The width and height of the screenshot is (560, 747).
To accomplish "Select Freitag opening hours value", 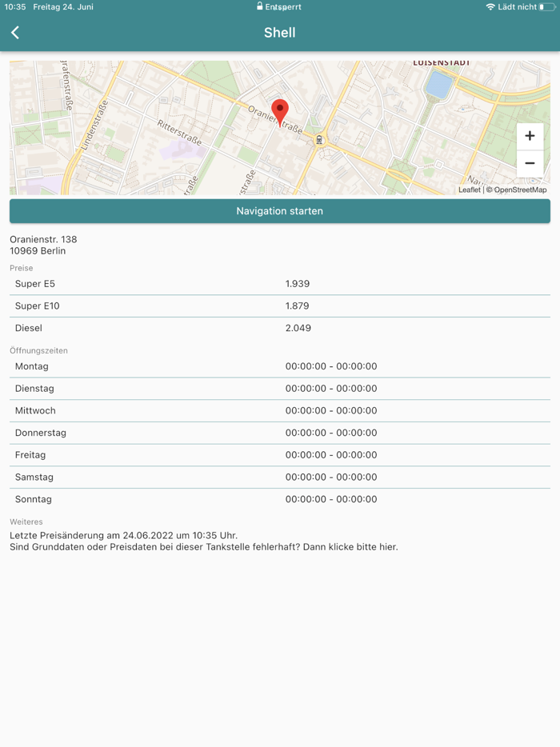I will tap(331, 455).
